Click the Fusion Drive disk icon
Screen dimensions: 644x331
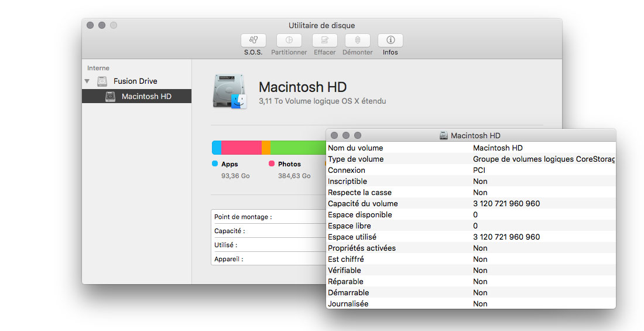102,81
